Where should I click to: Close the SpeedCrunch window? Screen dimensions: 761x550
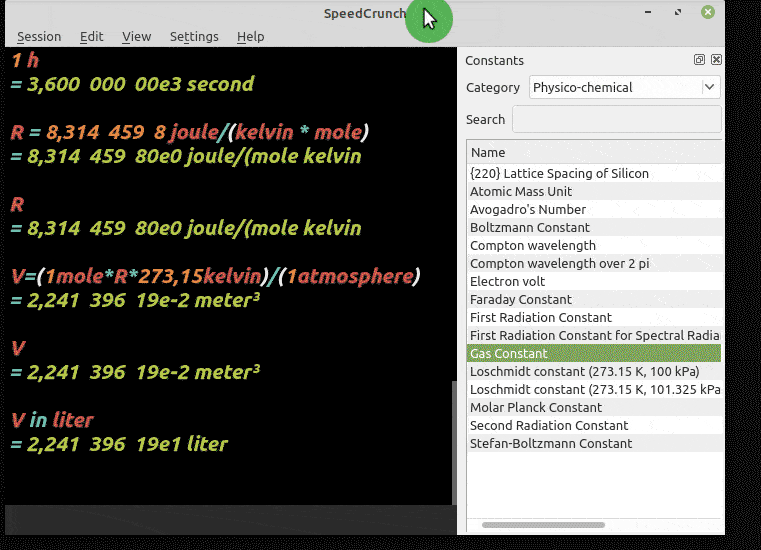pyautogui.click(x=708, y=12)
